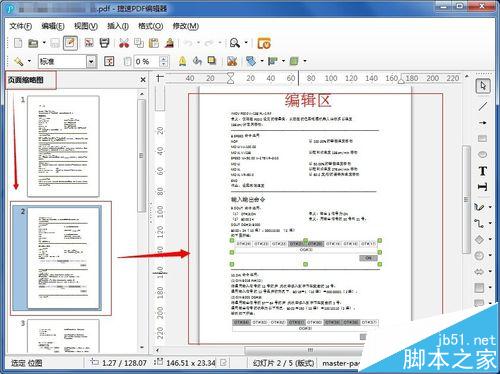Open the 视图(V) menu
The height and width of the screenshot is (374, 500).
coord(86,26)
